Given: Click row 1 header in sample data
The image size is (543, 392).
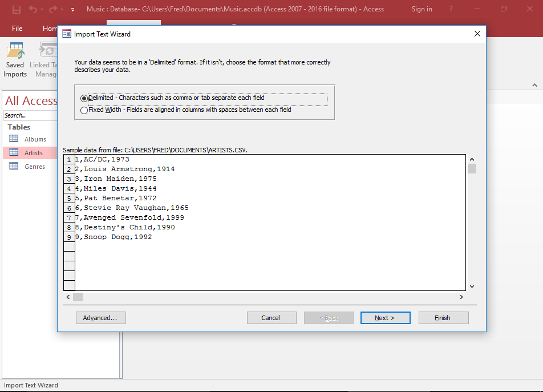Looking at the screenshot, I should (x=69, y=160).
